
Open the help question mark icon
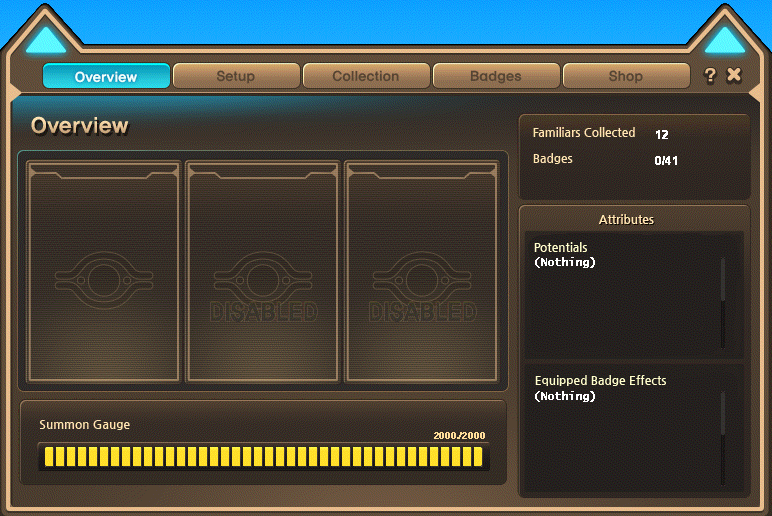click(709, 75)
